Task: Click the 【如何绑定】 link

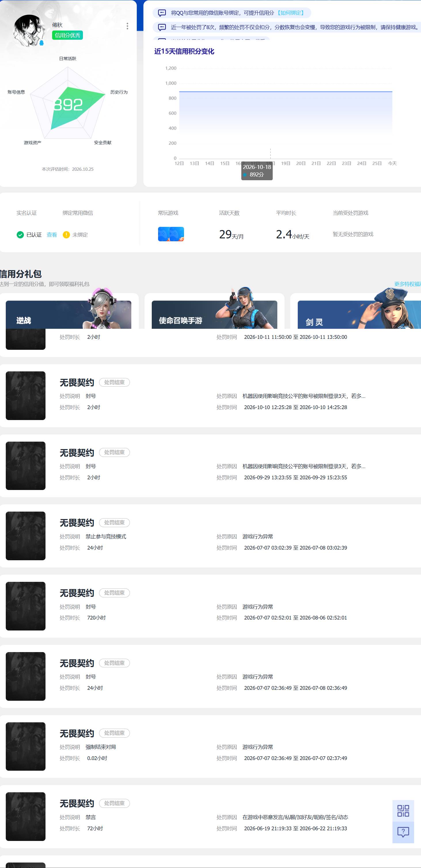Action: [x=291, y=13]
